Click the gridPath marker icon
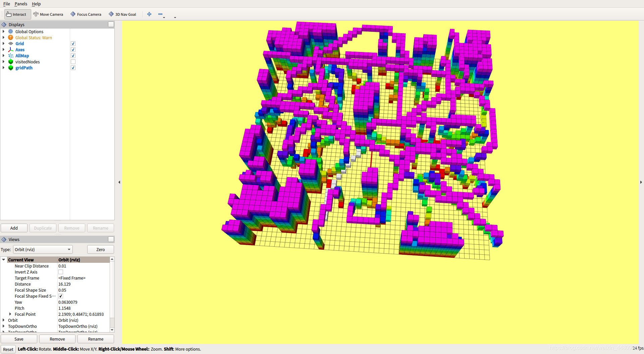This screenshot has width=644, height=354. 11,68
